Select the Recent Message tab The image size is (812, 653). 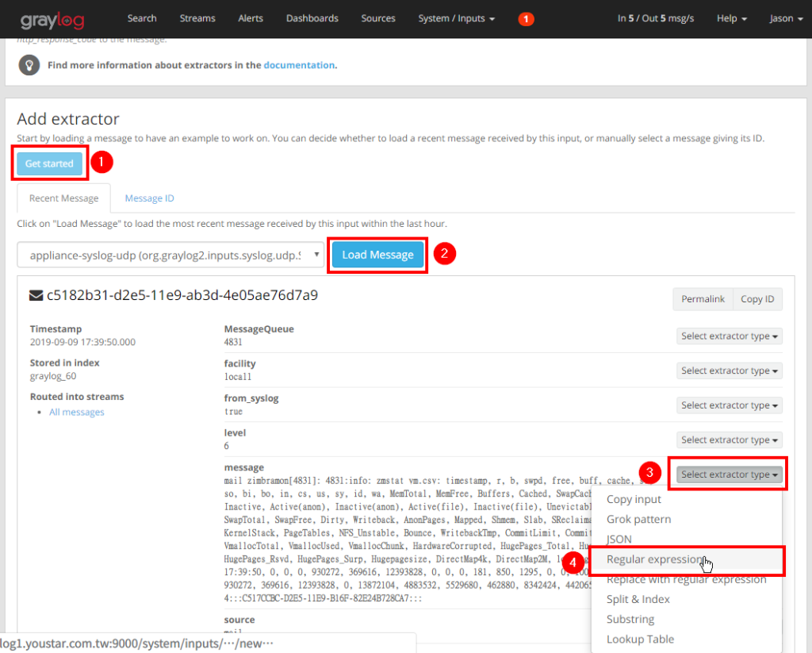point(63,198)
